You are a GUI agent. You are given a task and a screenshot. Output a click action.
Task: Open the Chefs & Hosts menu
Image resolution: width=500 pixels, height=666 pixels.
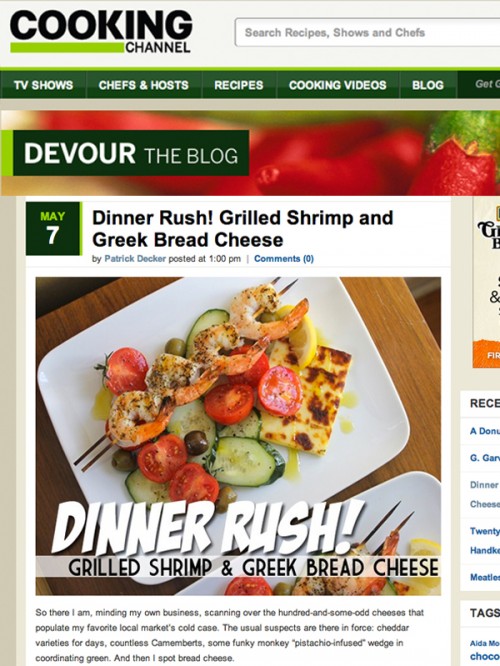point(144,85)
